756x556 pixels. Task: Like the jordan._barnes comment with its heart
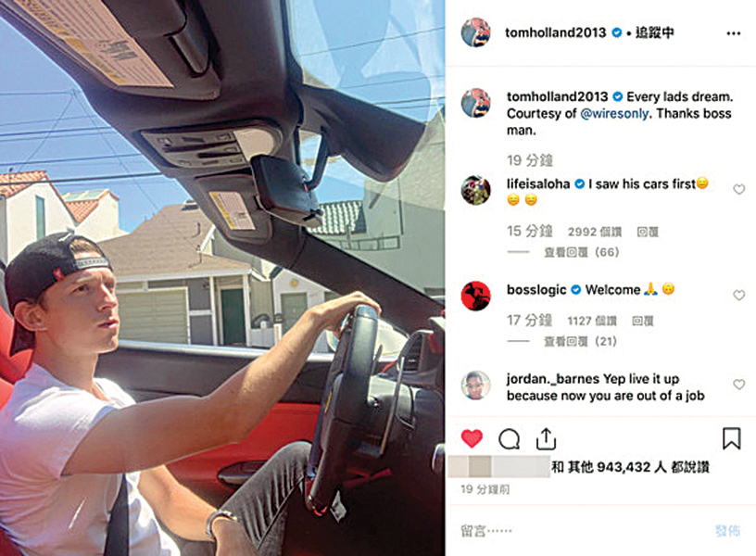coord(738,385)
